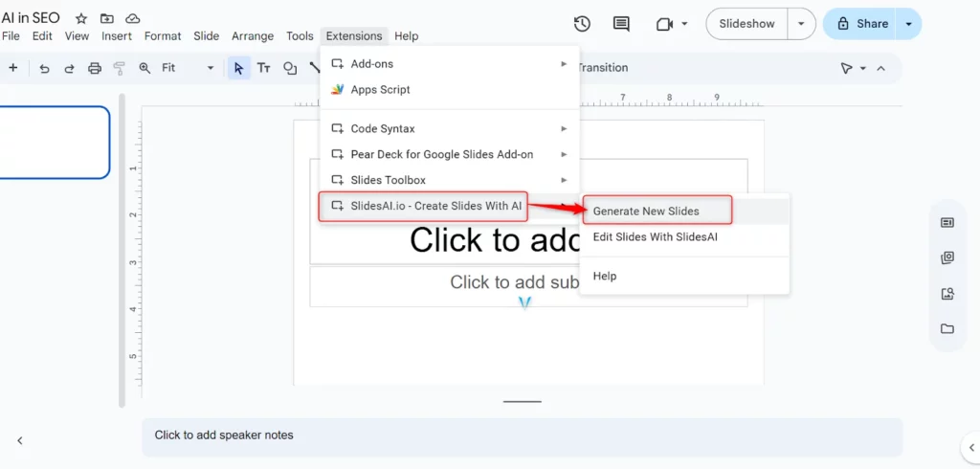Star the AI in SEO presentation
This screenshot has width=980, height=469.
(81, 19)
